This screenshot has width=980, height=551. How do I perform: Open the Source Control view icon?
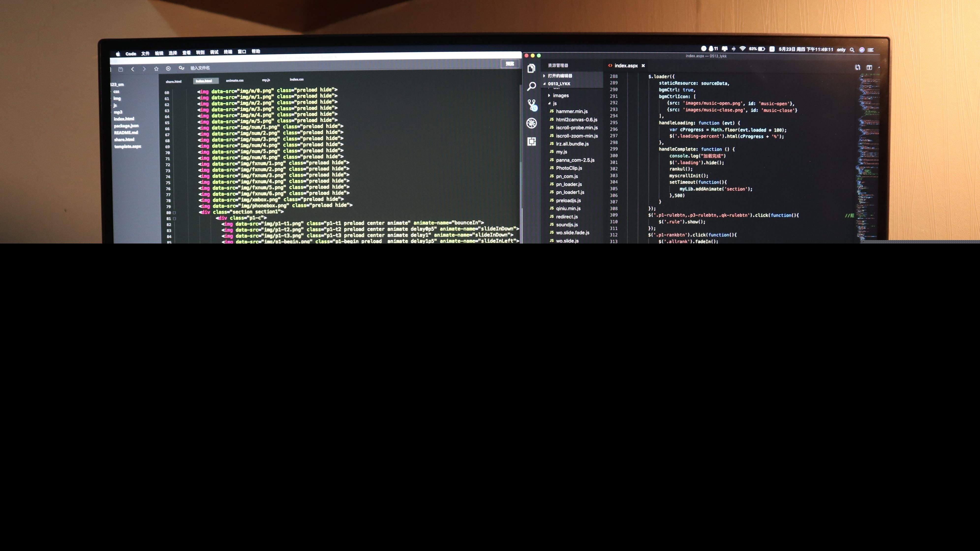click(x=532, y=105)
